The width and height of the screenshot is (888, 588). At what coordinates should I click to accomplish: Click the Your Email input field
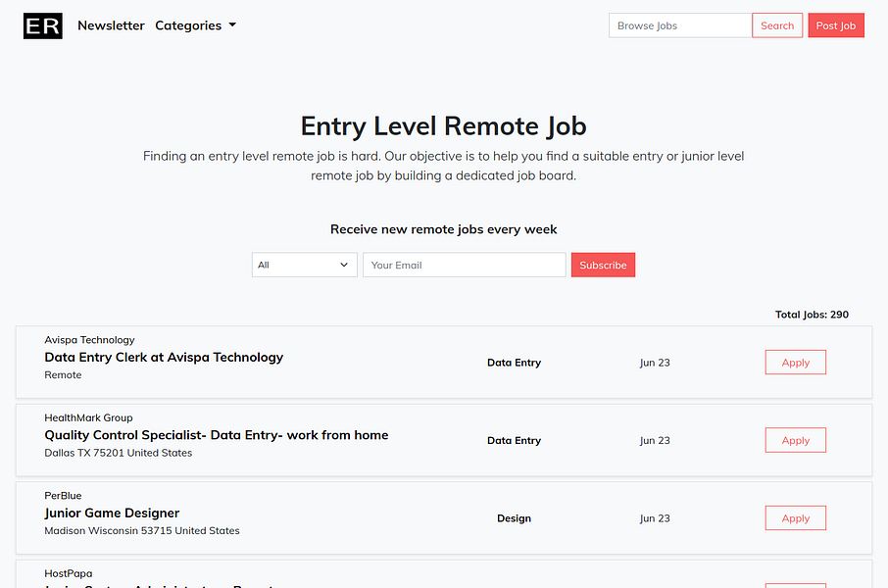(464, 265)
